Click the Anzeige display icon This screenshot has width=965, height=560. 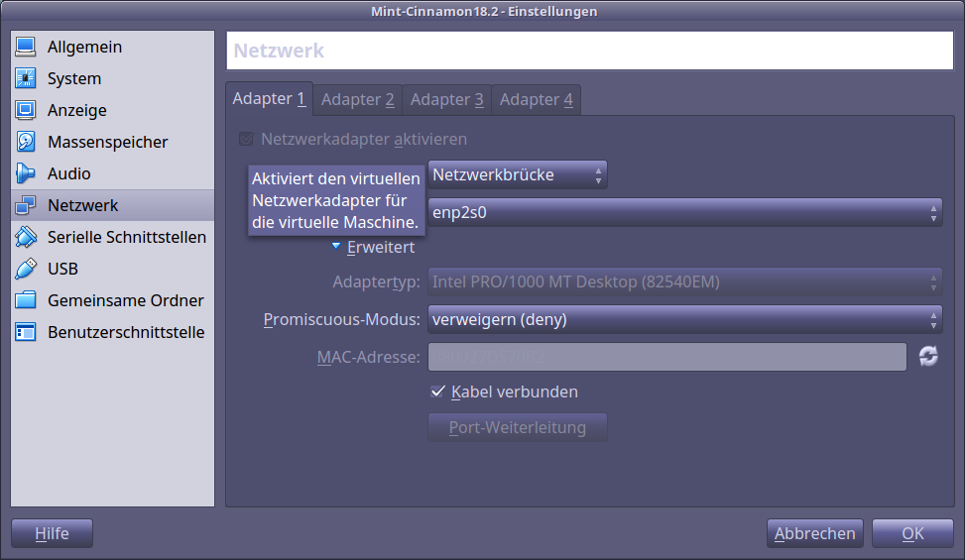click(x=26, y=110)
